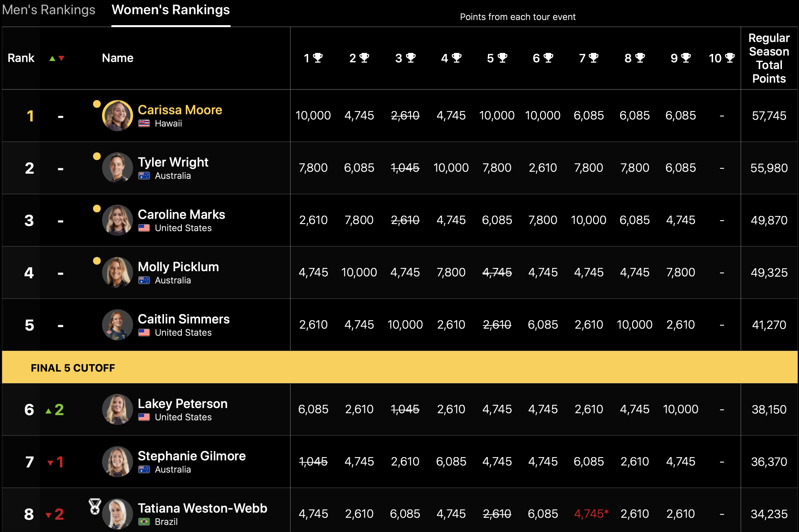799x532 pixels.
Task: Click yellow dot next to Tyler Wright
Action: pyautogui.click(x=97, y=156)
